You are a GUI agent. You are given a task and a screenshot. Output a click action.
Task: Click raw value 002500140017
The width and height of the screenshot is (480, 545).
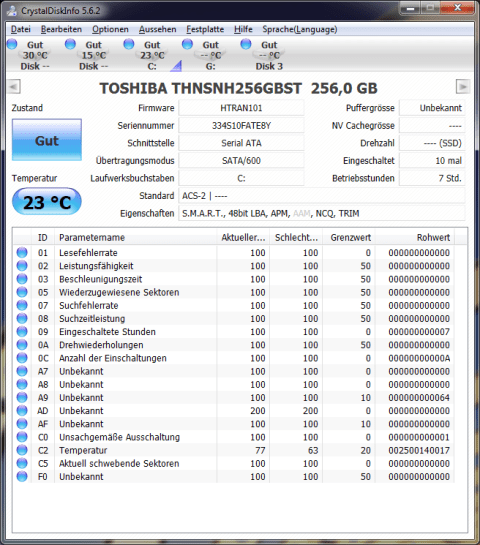[x=419, y=450]
